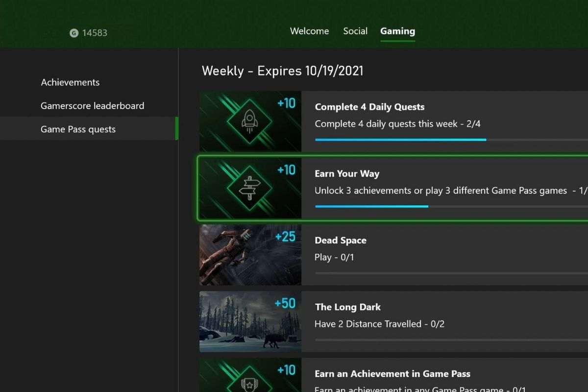This screenshot has height=392, width=588.
Task: Switch to the Gaming tab
Action: click(397, 31)
